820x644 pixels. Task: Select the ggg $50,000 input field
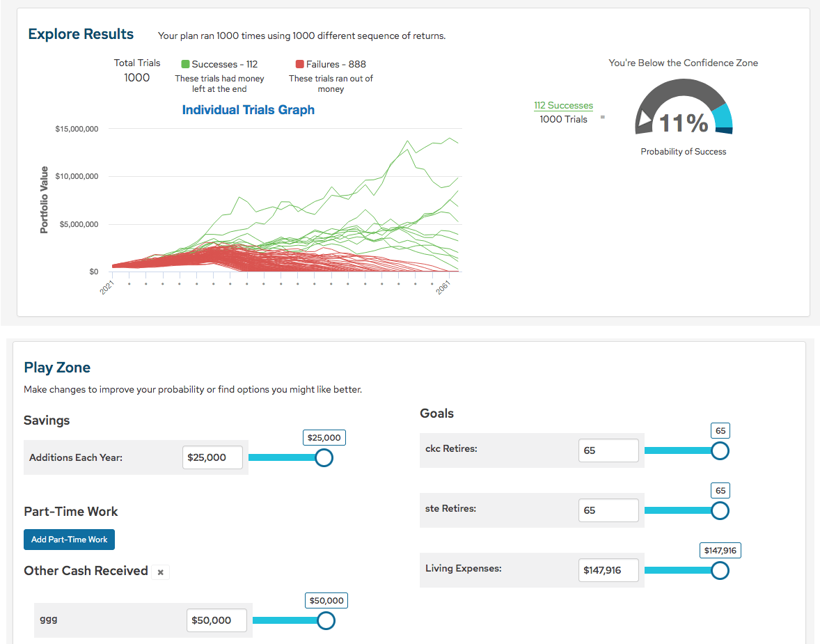click(216, 620)
